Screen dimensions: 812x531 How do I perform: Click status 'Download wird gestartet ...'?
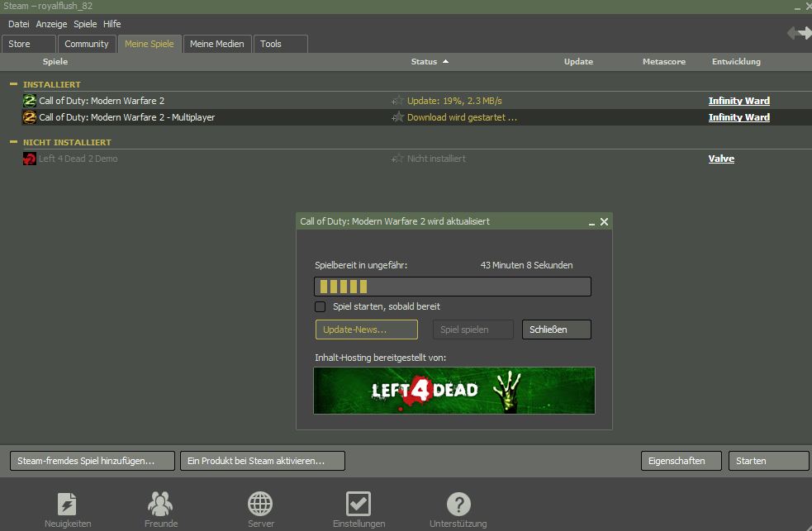pyautogui.click(x=462, y=117)
